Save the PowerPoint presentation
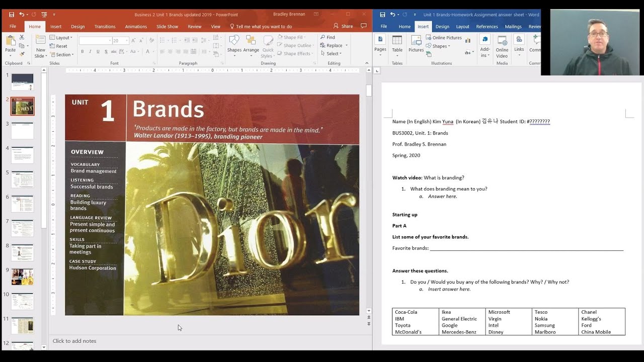Image resolution: width=644 pixels, height=362 pixels. (x=12, y=15)
